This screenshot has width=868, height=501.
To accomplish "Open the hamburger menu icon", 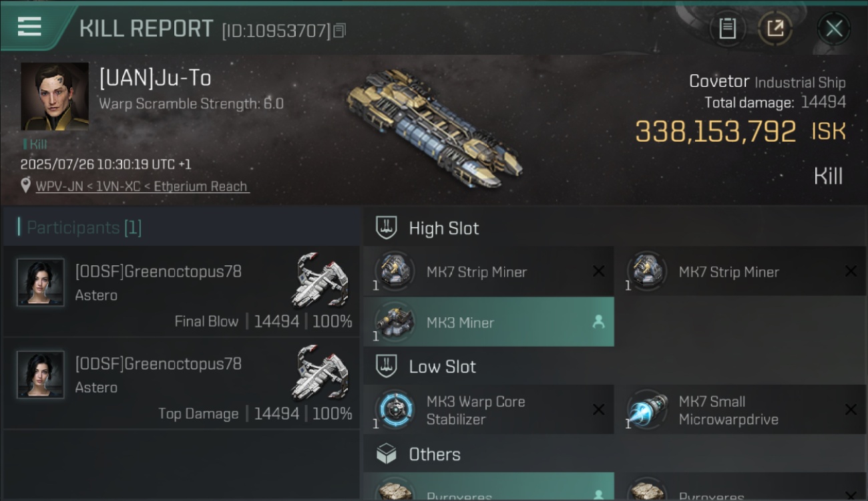I will (x=29, y=27).
